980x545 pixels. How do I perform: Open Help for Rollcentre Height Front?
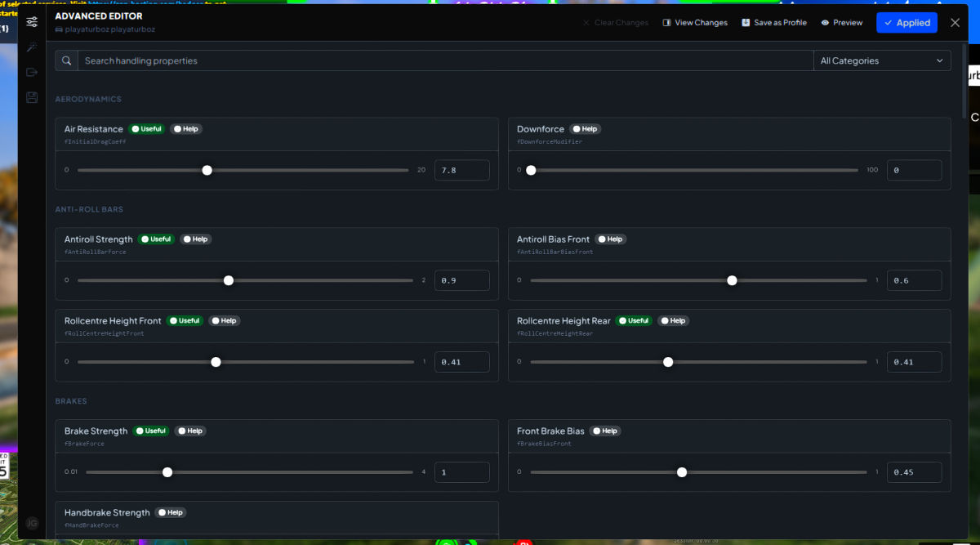tap(224, 321)
